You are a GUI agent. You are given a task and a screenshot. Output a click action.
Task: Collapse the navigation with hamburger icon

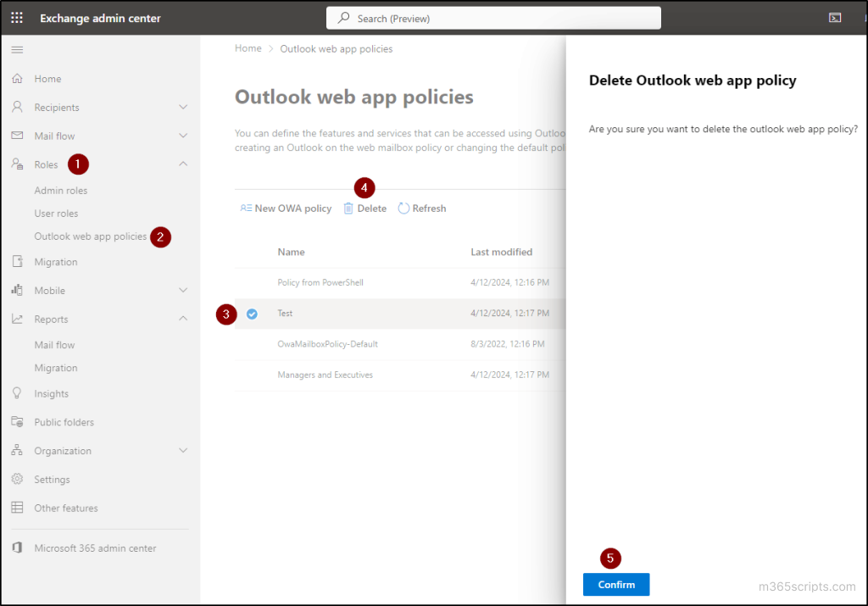16,49
